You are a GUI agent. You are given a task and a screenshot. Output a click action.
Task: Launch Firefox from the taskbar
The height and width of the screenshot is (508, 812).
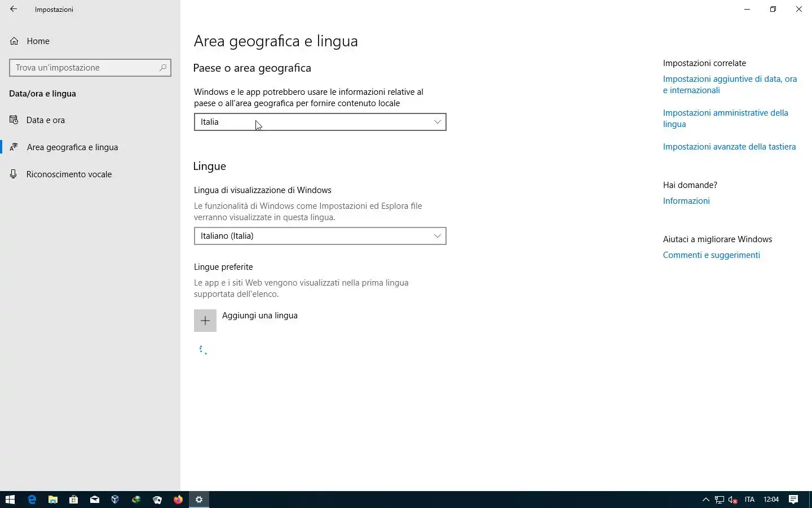pyautogui.click(x=178, y=500)
